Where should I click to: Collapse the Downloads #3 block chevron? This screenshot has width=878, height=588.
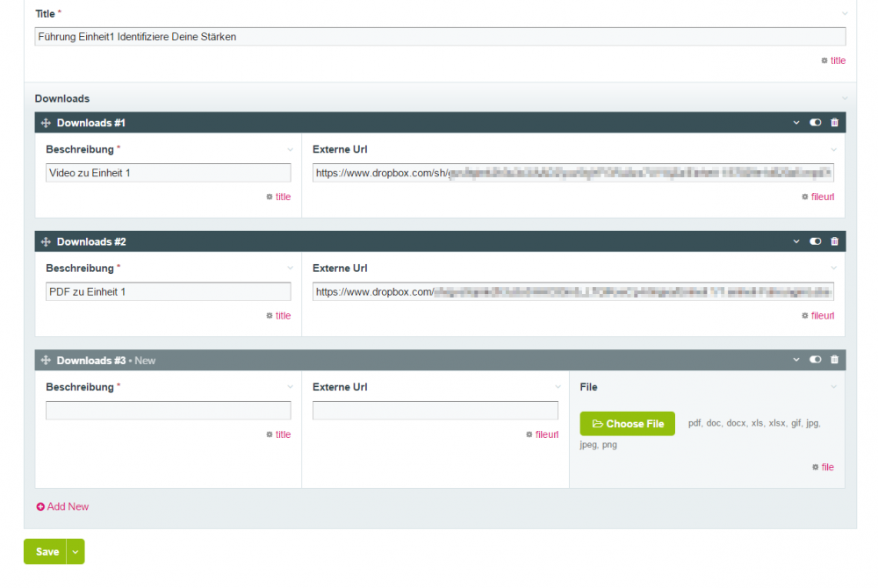(x=796, y=360)
